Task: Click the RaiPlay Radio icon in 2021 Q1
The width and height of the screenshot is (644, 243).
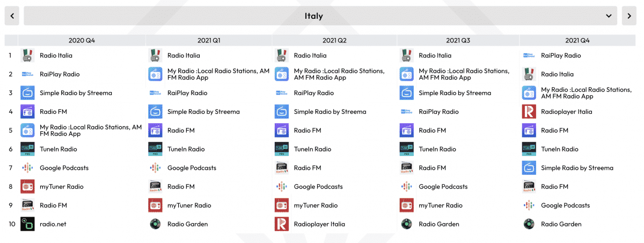Action: (155, 93)
